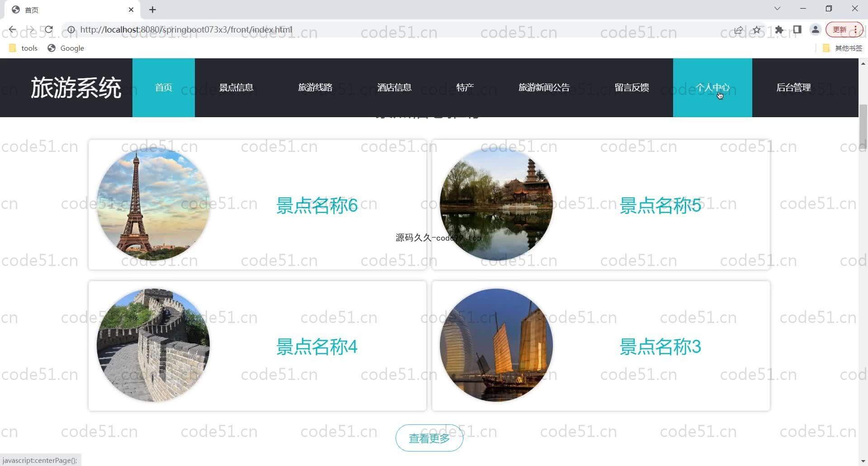Open the 留言反馈 navigation item
Image resolution: width=868 pixels, height=466 pixels.
pos(632,87)
